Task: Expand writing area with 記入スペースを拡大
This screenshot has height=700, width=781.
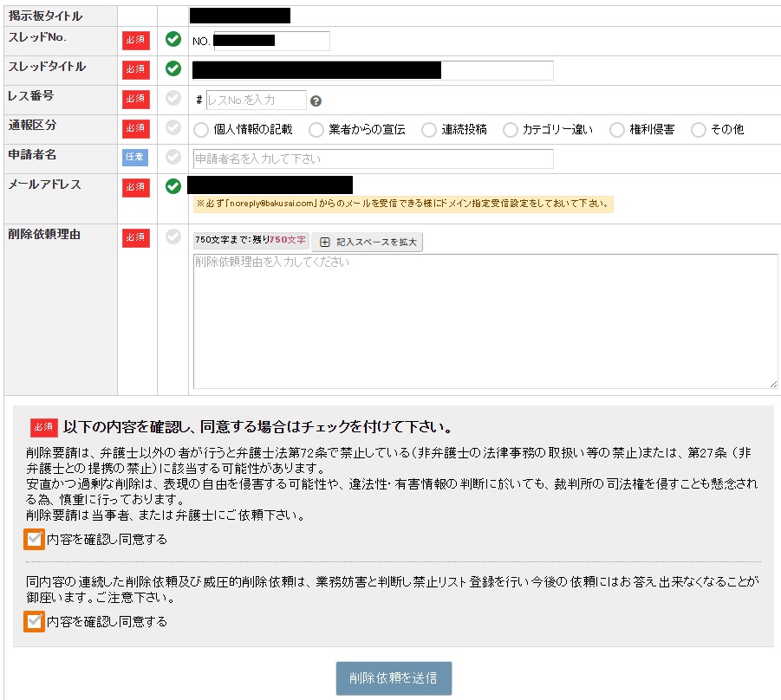Action: [x=367, y=242]
